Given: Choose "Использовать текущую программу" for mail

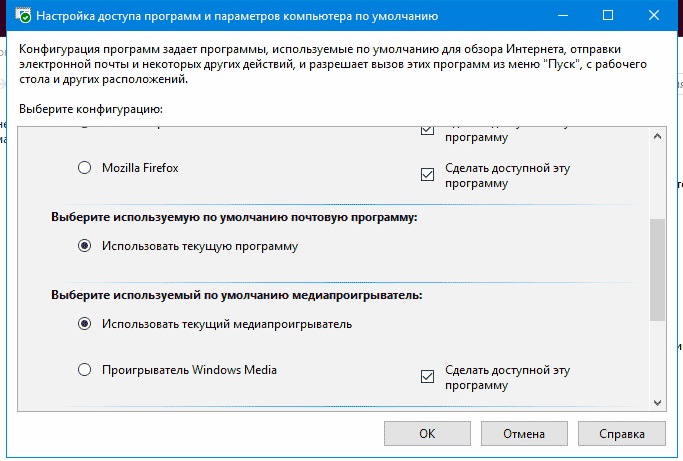Looking at the screenshot, I should point(85,245).
